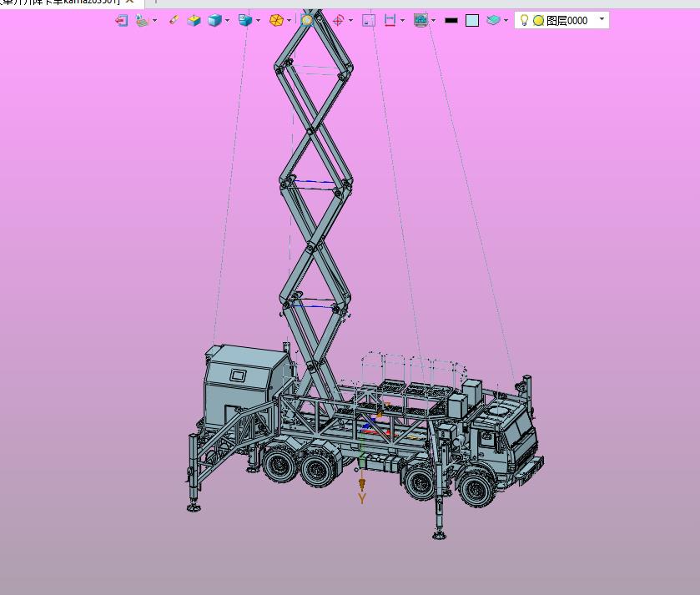
Task: Open the 图层0000 layer dropdown
Action: (602, 18)
